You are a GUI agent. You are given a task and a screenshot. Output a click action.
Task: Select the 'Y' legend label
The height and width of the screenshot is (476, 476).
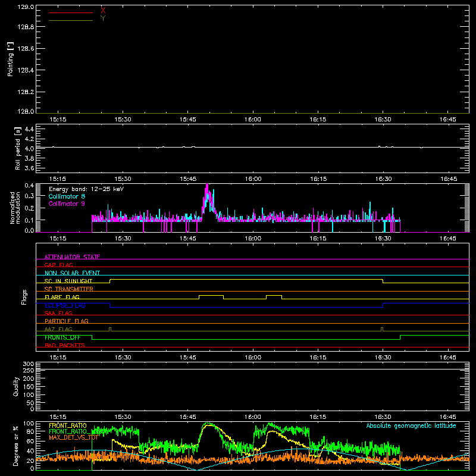point(103,18)
